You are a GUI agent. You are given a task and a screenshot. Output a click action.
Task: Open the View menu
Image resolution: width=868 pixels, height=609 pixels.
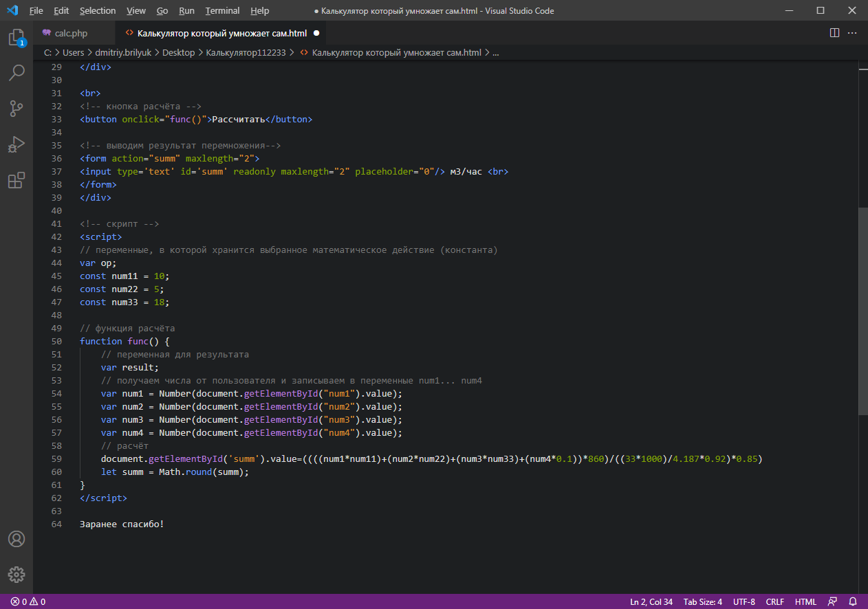point(136,10)
